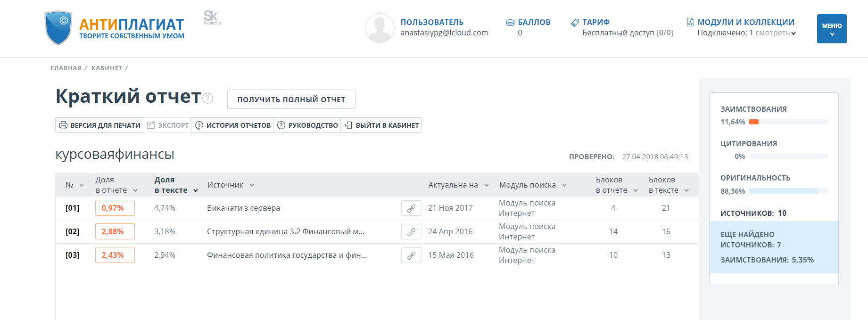This screenshot has width=868, height=320.
Task: Open История отчетов
Action: pos(232,125)
